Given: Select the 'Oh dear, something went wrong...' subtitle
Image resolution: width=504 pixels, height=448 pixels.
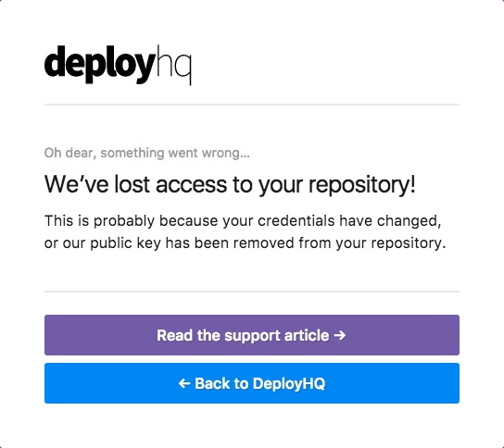Looking at the screenshot, I should pyautogui.click(x=147, y=153).
